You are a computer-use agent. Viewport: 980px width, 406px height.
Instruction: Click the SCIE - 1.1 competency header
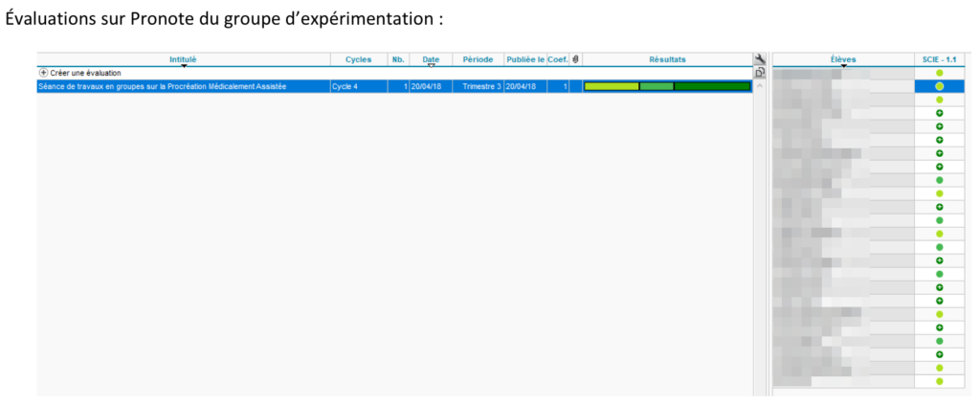pos(940,59)
